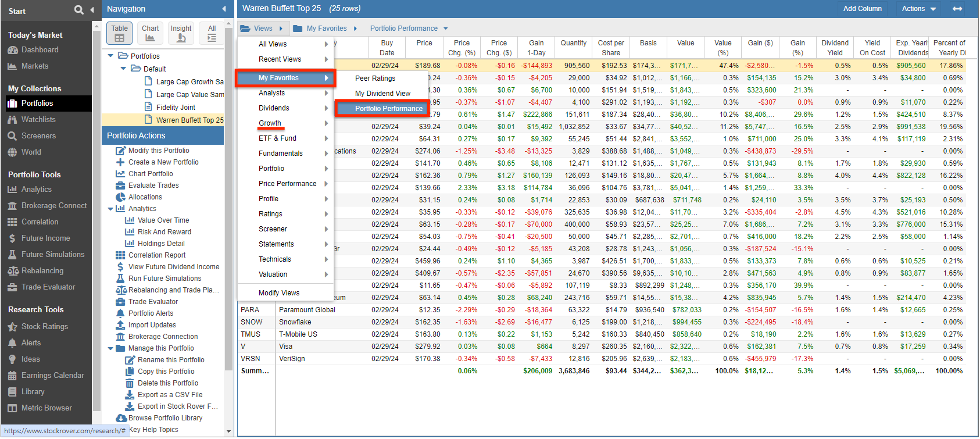Open Future Income tool
The height and width of the screenshot is (439, 980).
click(45, 238)
